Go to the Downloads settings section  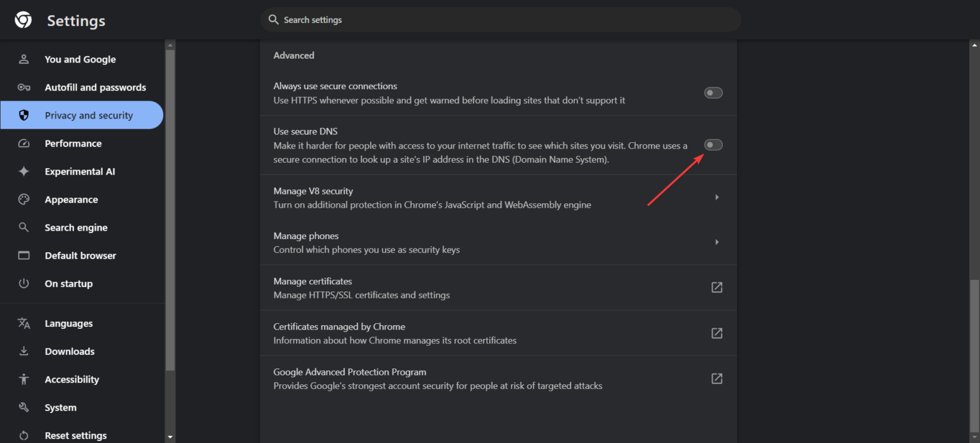pos(70,351)
